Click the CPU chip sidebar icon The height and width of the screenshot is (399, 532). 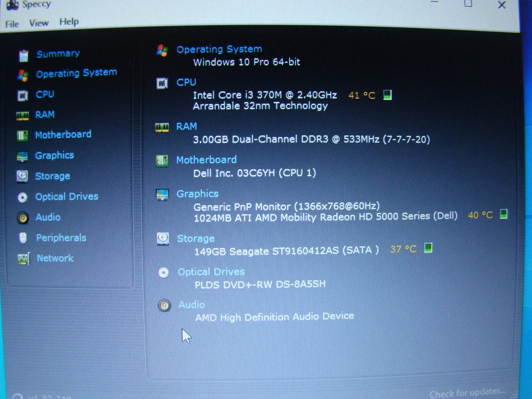(x=22, y=95)
